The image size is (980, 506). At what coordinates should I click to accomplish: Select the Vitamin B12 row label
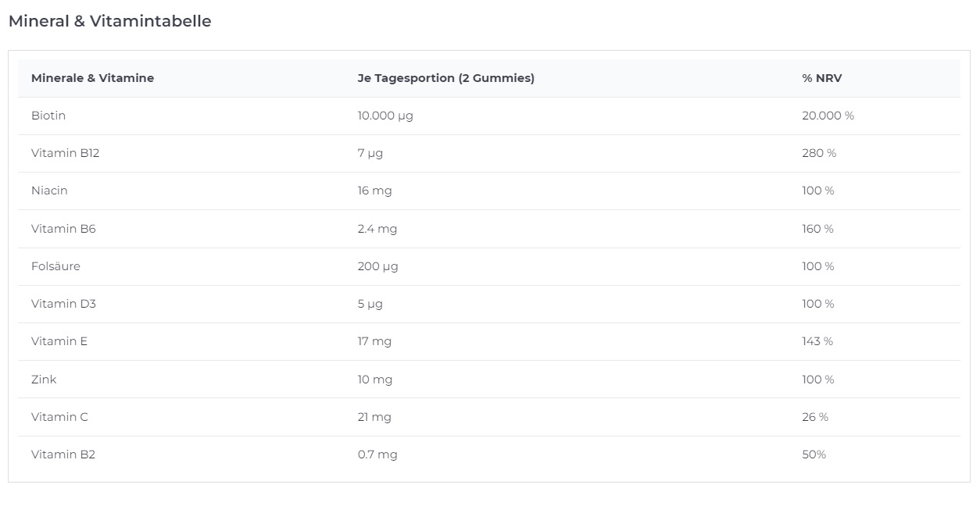(x=66, y=153)
